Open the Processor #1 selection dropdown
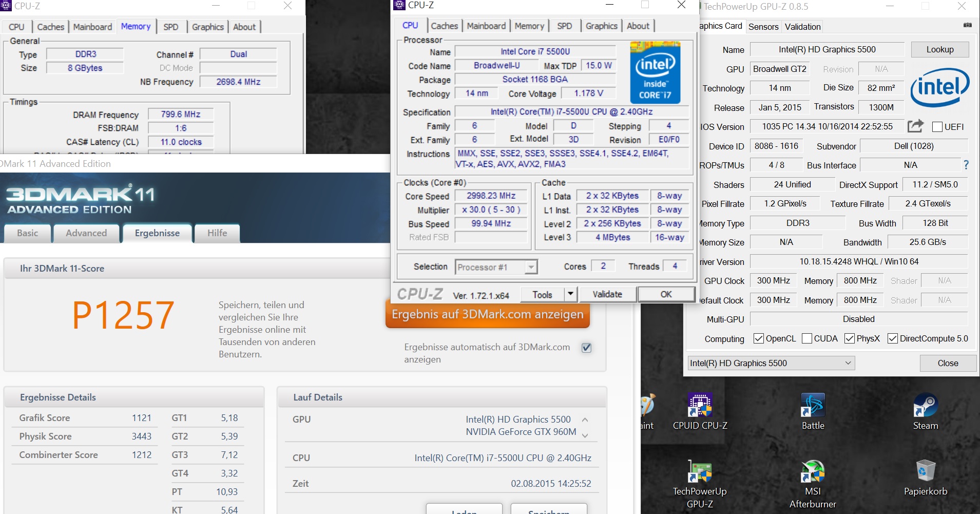980x514 pixels. (x=496, y=267)
